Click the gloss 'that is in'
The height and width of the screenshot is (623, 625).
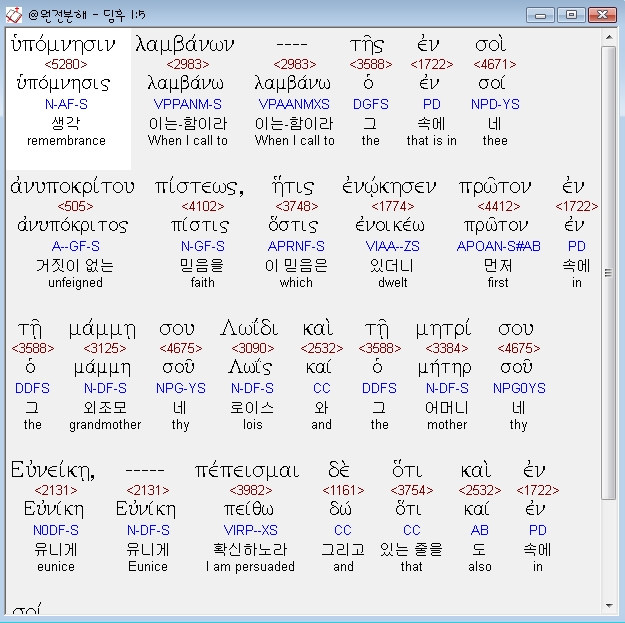(431, 141)
